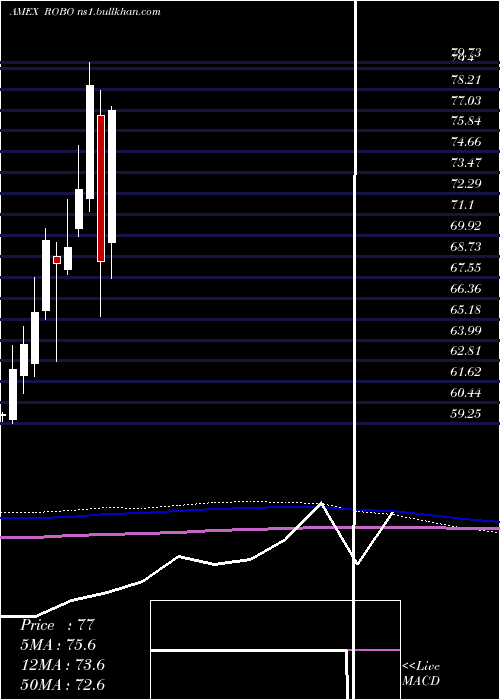This screenshot has height=700, width=500.
Task: Click the 12MA : 73.6 readout
Action: [62, 665]
